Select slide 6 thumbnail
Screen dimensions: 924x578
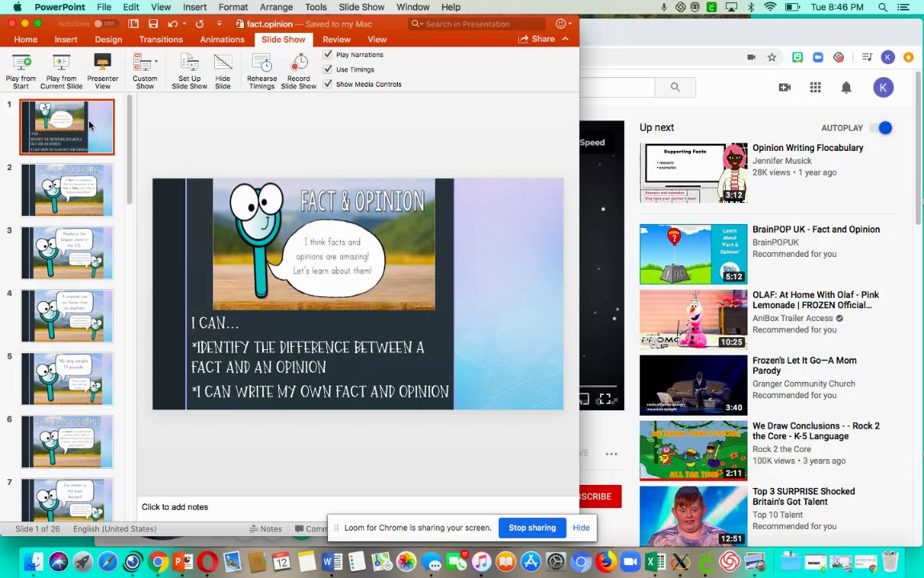tap(67, 442)
